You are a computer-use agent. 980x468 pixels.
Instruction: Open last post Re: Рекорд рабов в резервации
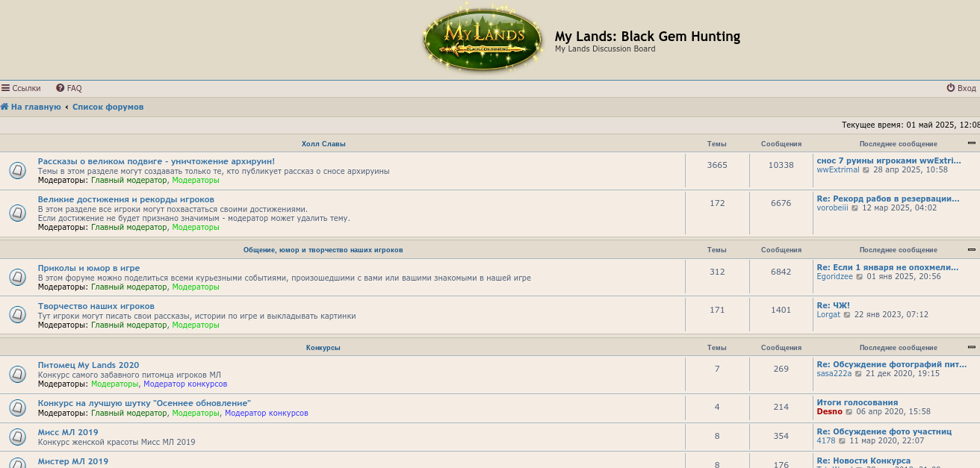click(x=888, y=199)
